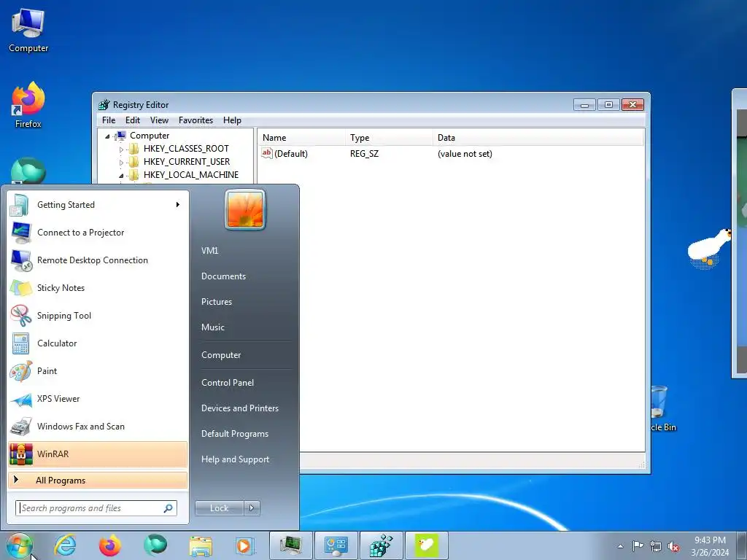Viewport: 747px width, 560px height.
Task: Expand Getting Started submenu arrow
Action: click(178, 205)
